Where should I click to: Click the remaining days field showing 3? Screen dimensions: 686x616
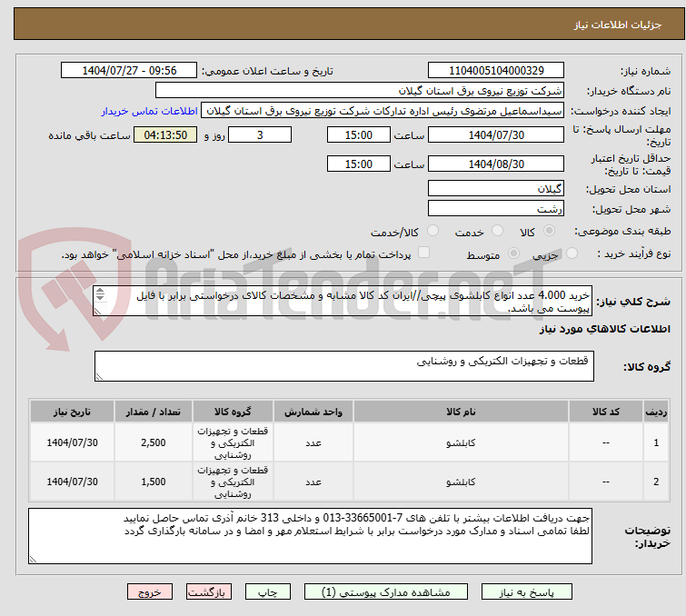coord(260,134)
